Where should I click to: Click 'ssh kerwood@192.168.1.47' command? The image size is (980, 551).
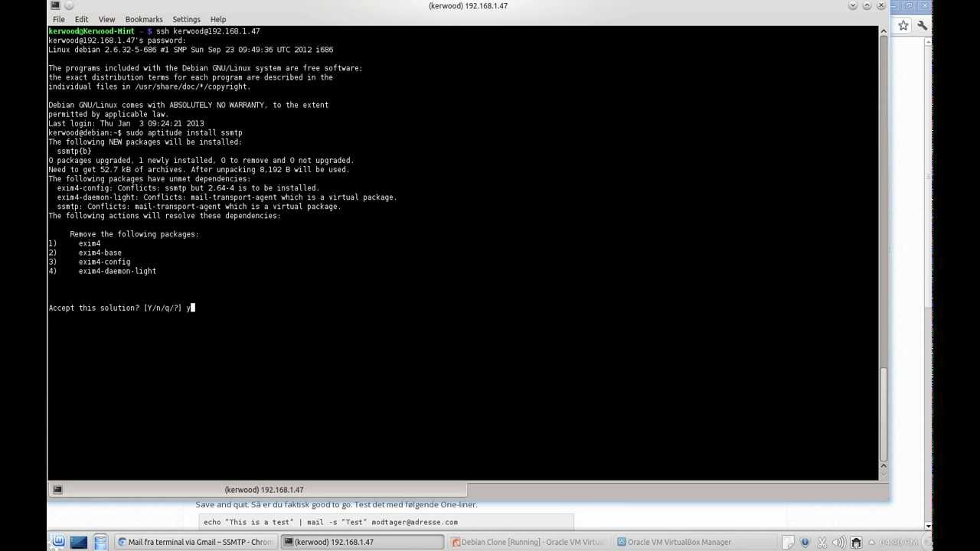207,31
